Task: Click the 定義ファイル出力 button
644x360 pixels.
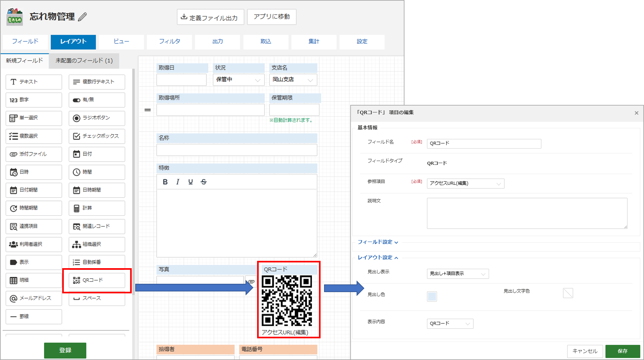Action: [x=211, y=17]
